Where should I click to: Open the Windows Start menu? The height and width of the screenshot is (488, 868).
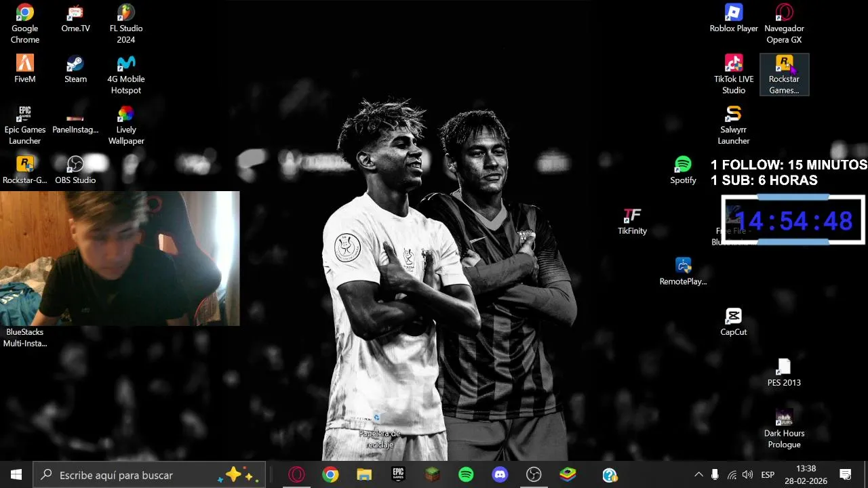coord(16,475)
